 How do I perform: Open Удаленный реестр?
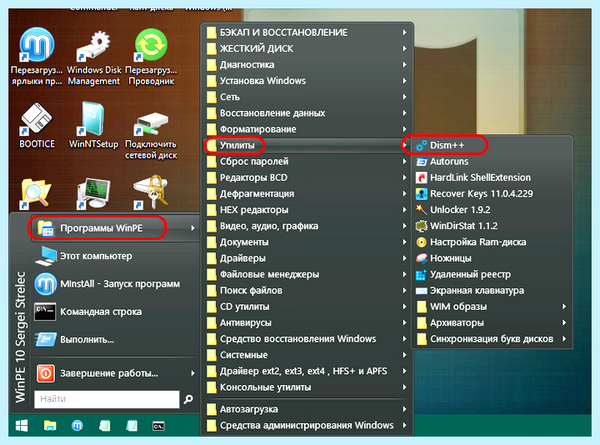(492, 274)
